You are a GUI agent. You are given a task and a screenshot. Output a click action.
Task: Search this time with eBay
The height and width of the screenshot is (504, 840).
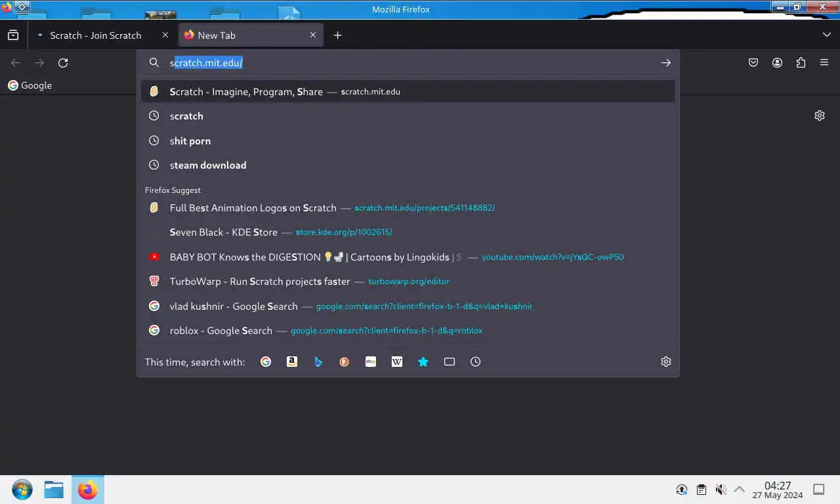point(371,362)
